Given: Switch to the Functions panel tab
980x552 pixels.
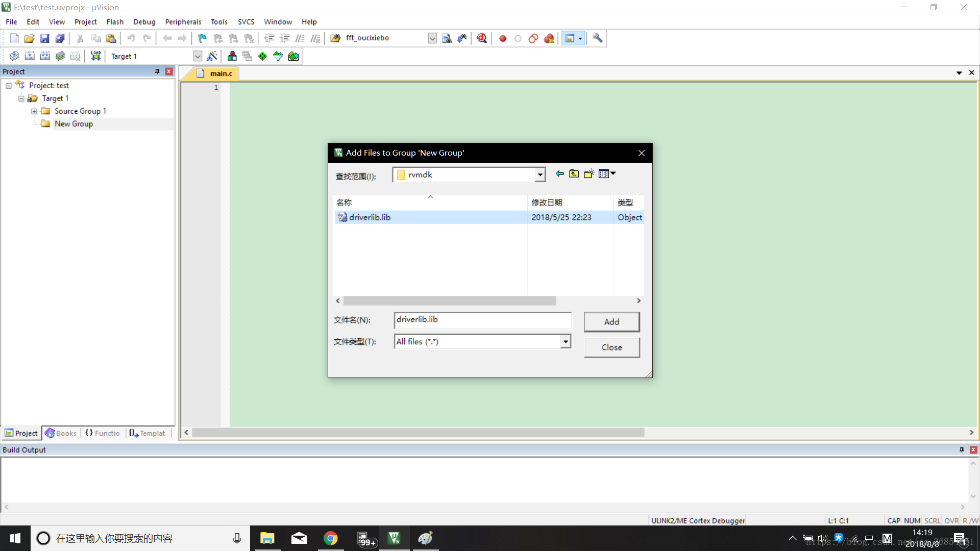Looking at the screenshot, I should pos(103,433).
